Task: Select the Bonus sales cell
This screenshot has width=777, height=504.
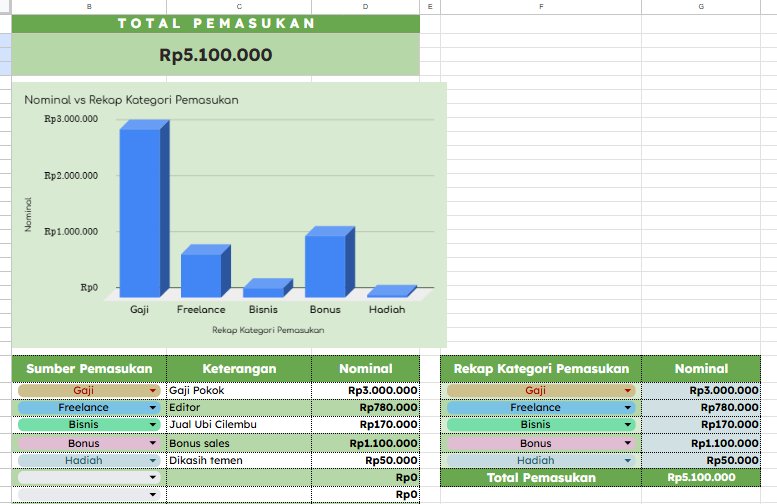Action: (x=239, y=443)
